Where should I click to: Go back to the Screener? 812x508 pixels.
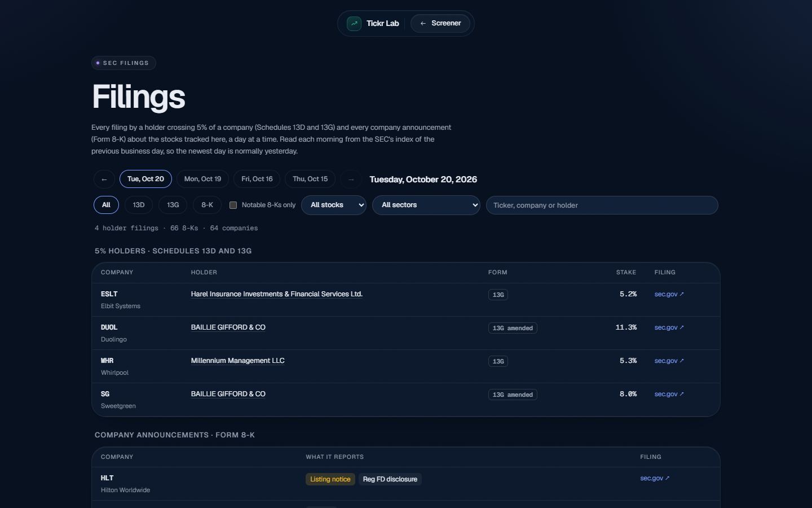[x=440, y=24]
